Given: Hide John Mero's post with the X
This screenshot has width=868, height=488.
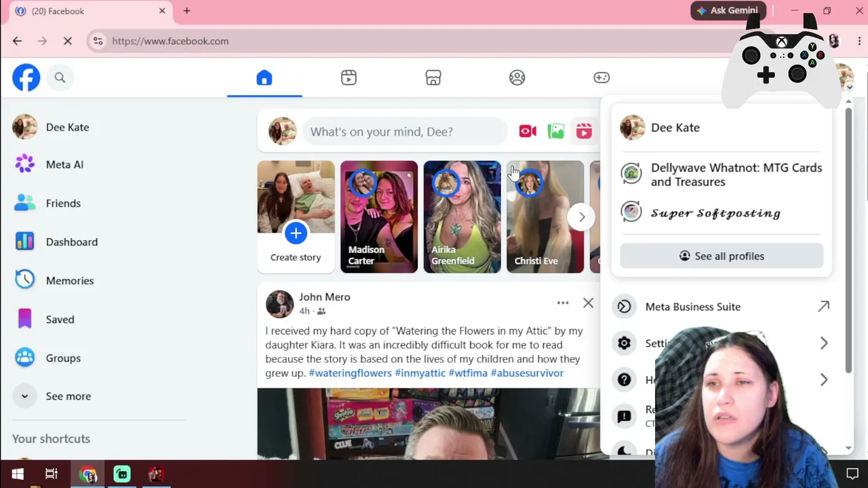Looking at the screenshot, I should click(x=588, y=303).
